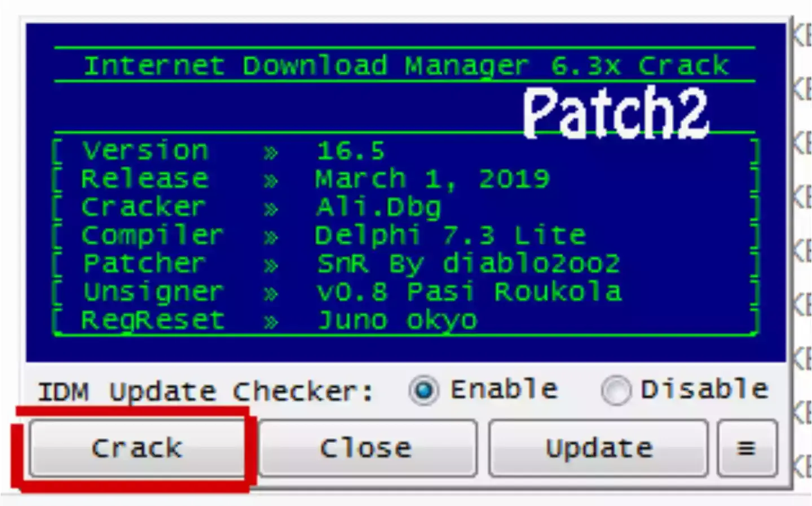The image size is (812, 506).
Task: Click the 'IDM Update Checker:' label
Action: tap(205, 391)
